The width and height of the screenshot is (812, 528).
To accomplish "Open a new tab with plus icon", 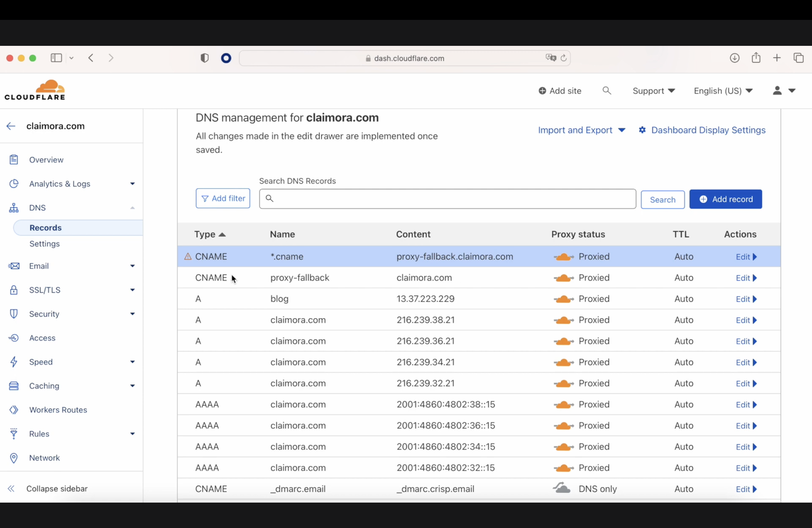I will coord(777,58).
